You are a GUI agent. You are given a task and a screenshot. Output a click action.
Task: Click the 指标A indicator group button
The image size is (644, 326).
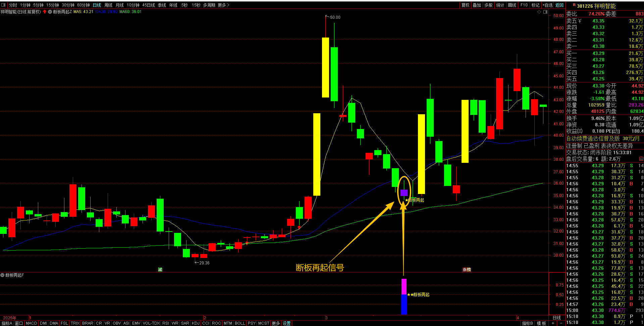tap(7, 323)
